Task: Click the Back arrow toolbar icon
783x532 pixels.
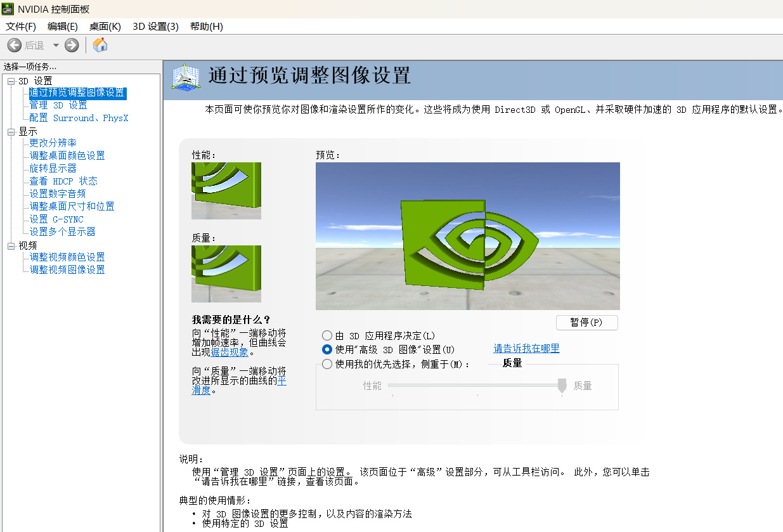Action: [14, 45]
